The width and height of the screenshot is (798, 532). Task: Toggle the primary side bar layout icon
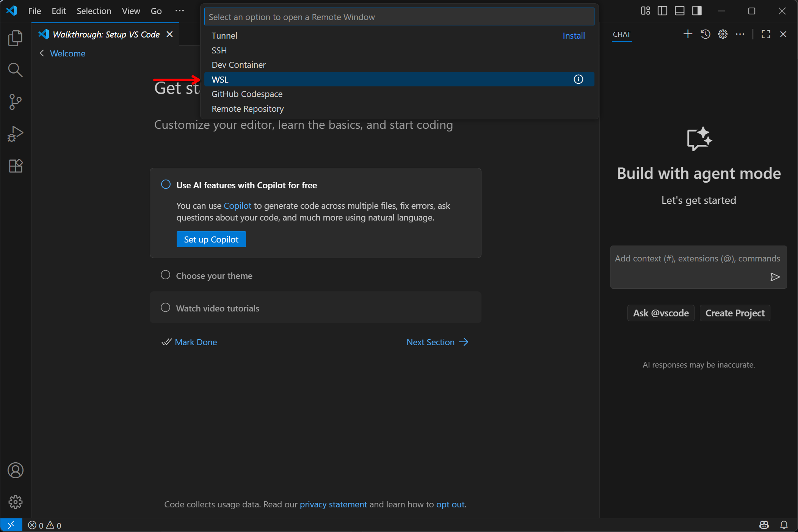(x=662, y=11)
